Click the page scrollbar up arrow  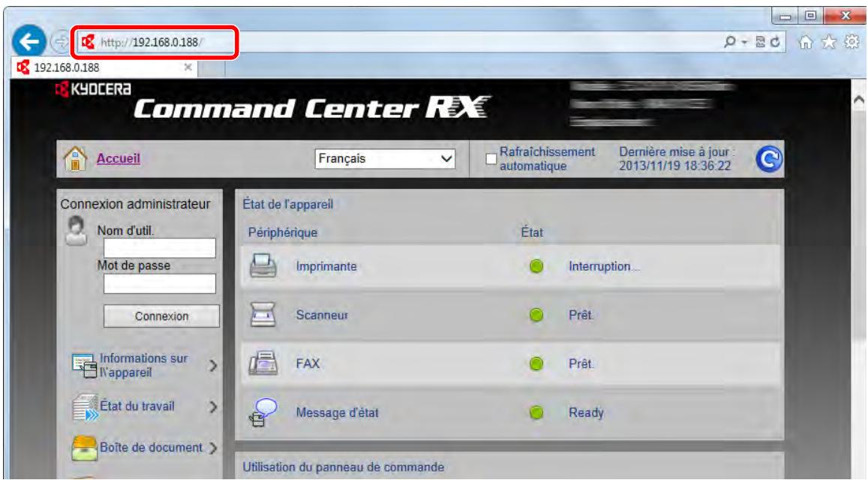858,100
